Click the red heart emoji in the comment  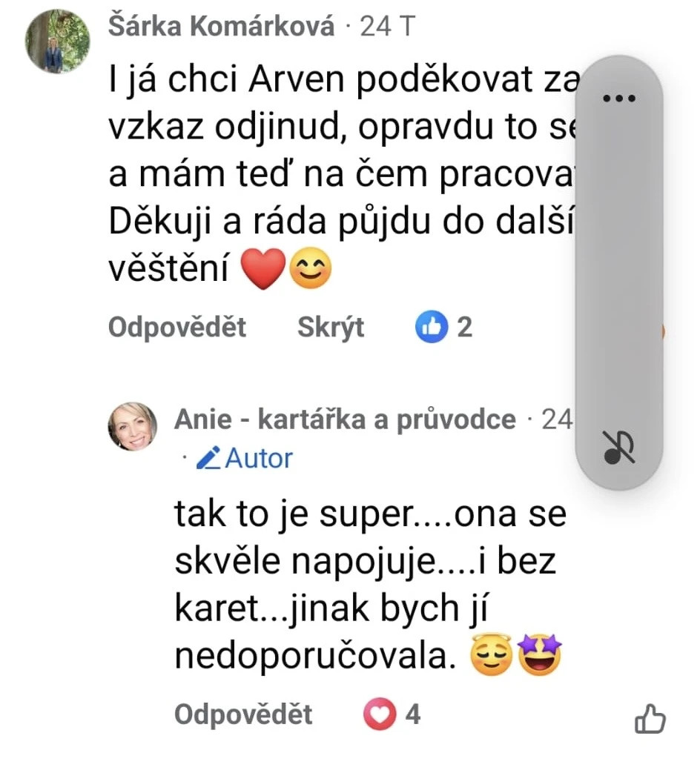[x=263, y=269]
